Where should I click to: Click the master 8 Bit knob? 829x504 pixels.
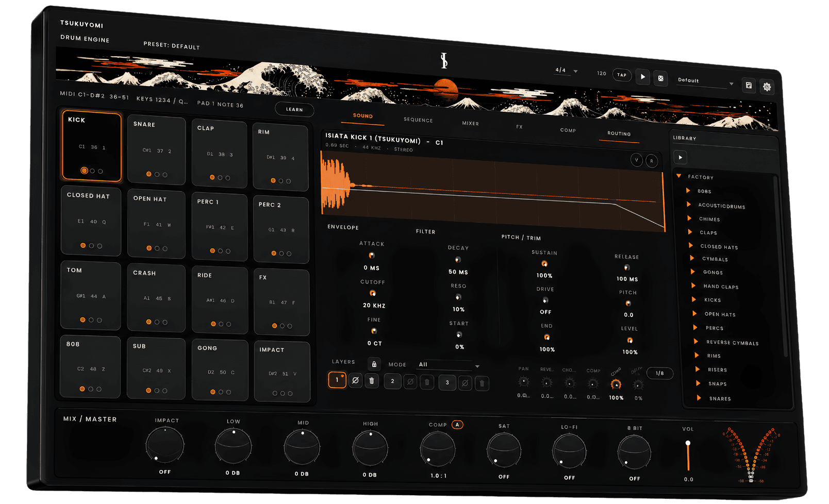634,452
